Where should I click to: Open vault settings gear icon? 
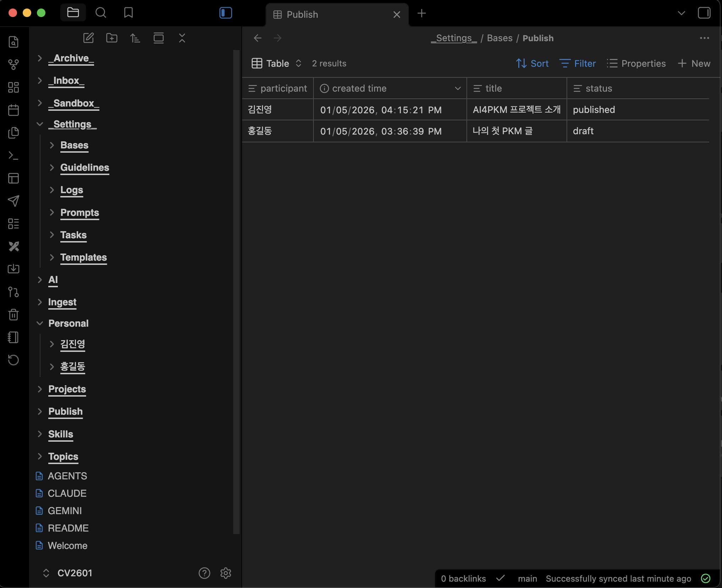click(x=226, y=573)
